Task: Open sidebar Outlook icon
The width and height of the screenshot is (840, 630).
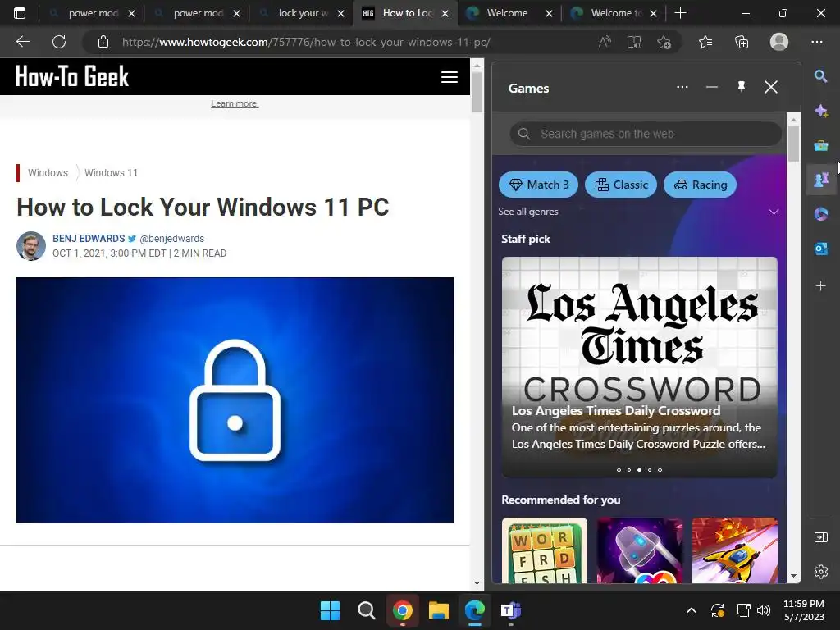Action: coord(820,249)
